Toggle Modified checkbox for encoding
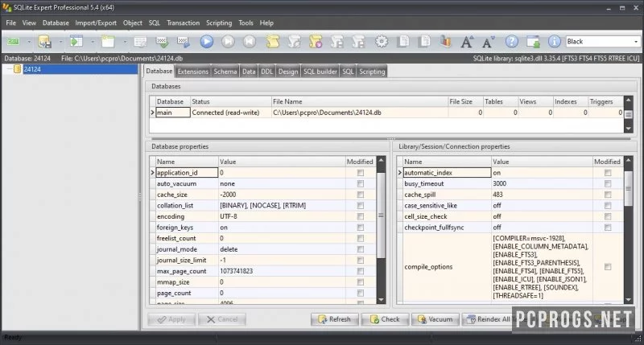644x345 pixels. 360,216
